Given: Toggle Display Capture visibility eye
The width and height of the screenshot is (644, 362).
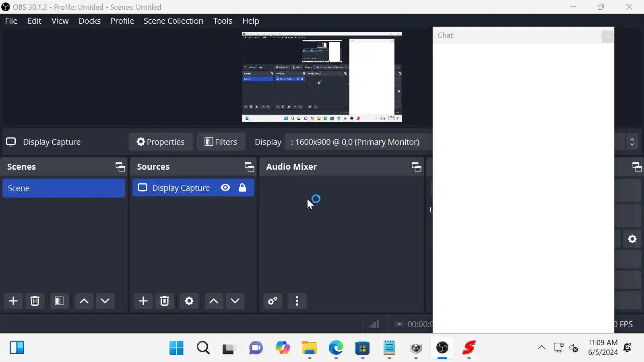Looking at the screenshot, I should pos(225,187).
